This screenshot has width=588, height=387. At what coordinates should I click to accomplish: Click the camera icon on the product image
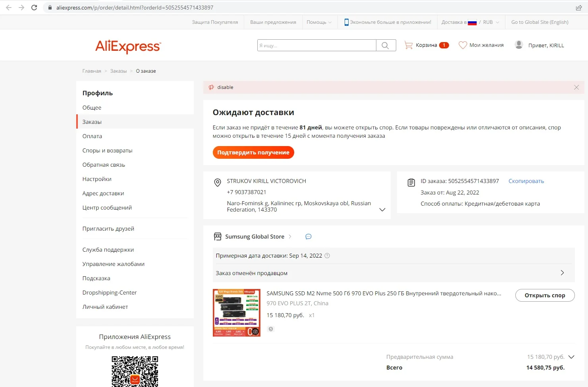tap(255, 331)
